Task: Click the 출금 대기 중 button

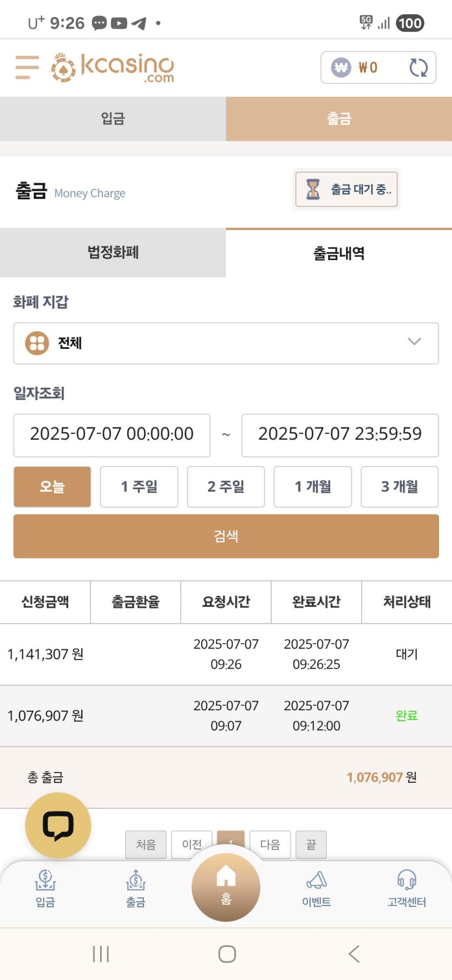Action: click(346, 190)
